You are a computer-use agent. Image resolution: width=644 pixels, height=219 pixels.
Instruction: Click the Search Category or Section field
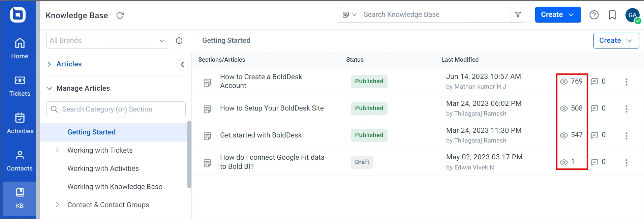[x=116, y=109]
